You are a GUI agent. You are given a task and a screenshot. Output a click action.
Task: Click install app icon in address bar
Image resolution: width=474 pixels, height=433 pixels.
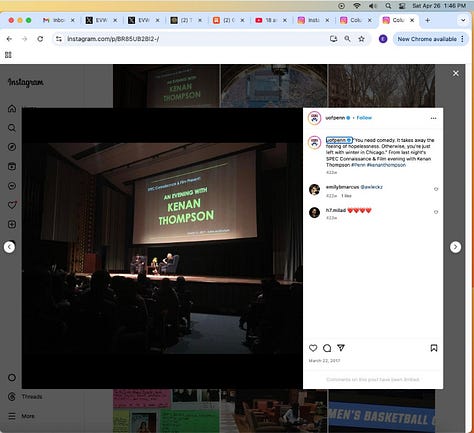pyautogui.click(x=333, y=39)
